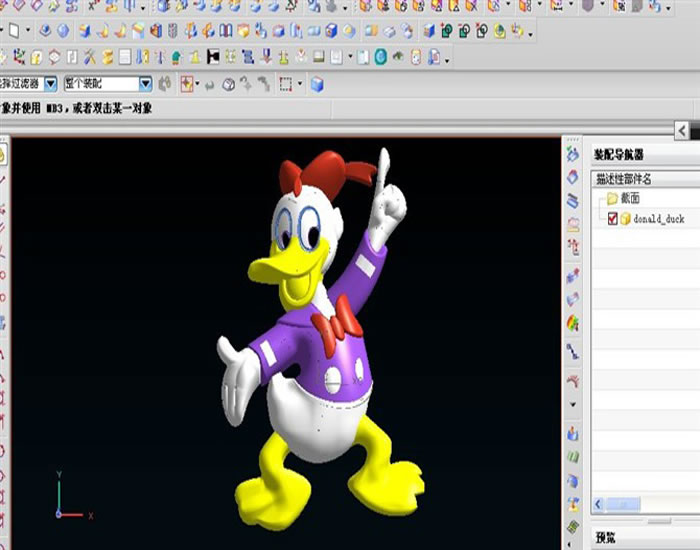Click the second icon in the right resource bar
Image resolution: width=700 pixels, height=550 pixels.
(572, 177)
